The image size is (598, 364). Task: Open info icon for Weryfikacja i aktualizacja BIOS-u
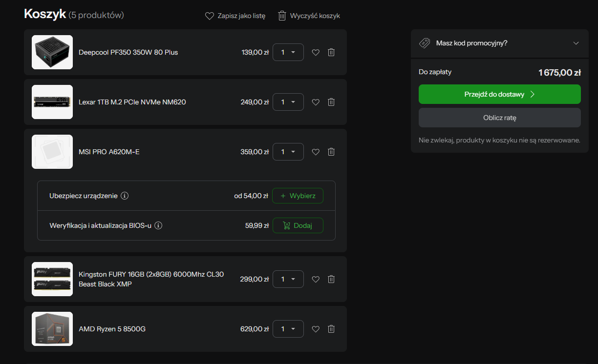click(x=158, y=225)
